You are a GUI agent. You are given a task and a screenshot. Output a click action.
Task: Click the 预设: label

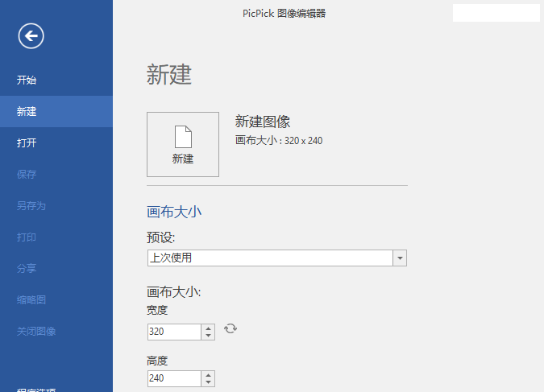161,237
